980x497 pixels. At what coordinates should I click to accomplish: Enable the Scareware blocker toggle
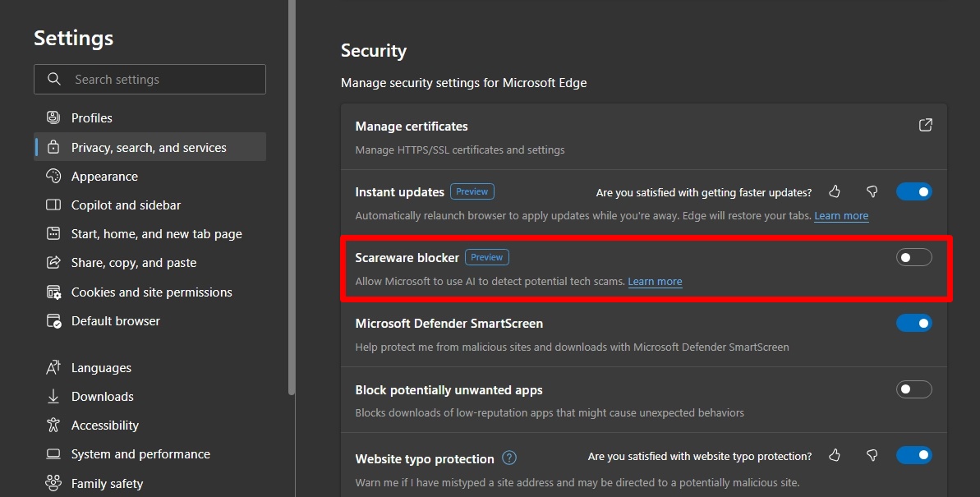point(913,256)
